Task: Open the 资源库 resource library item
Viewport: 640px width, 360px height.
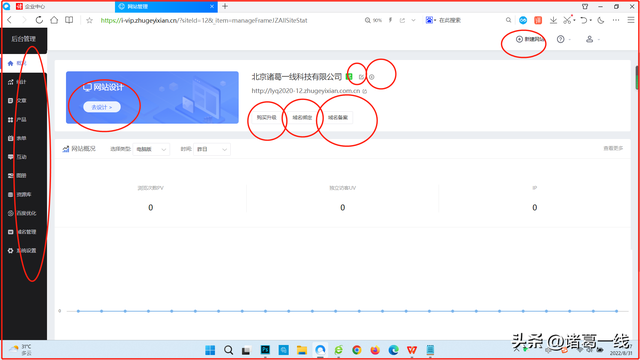Action: click(x=23, y=194)
